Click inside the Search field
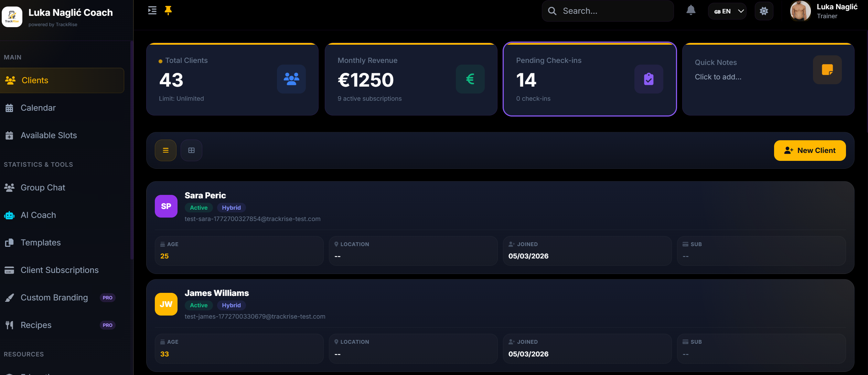Image resolution: width=868 pixels, height=375 pixels. [607, 11]
